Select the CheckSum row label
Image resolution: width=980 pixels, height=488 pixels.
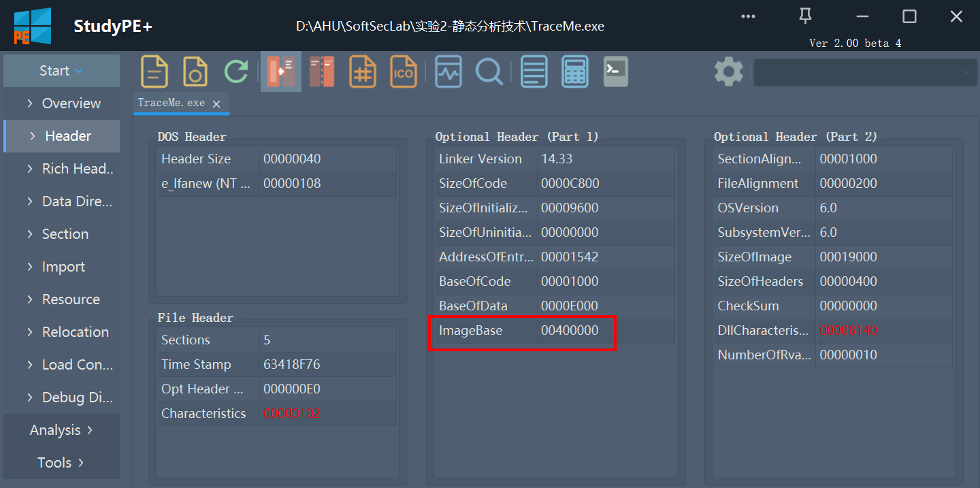click(x=749, y=306)
